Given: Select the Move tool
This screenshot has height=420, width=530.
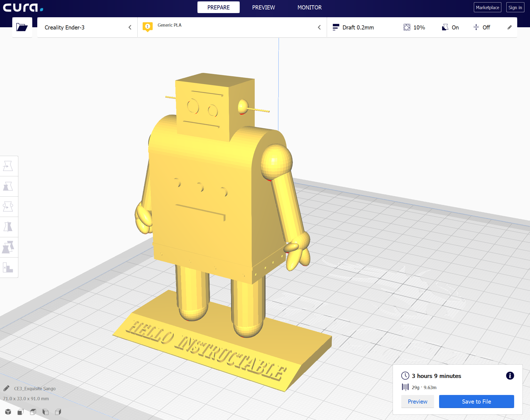Looking at the screenshot, I should pos(9,166).
